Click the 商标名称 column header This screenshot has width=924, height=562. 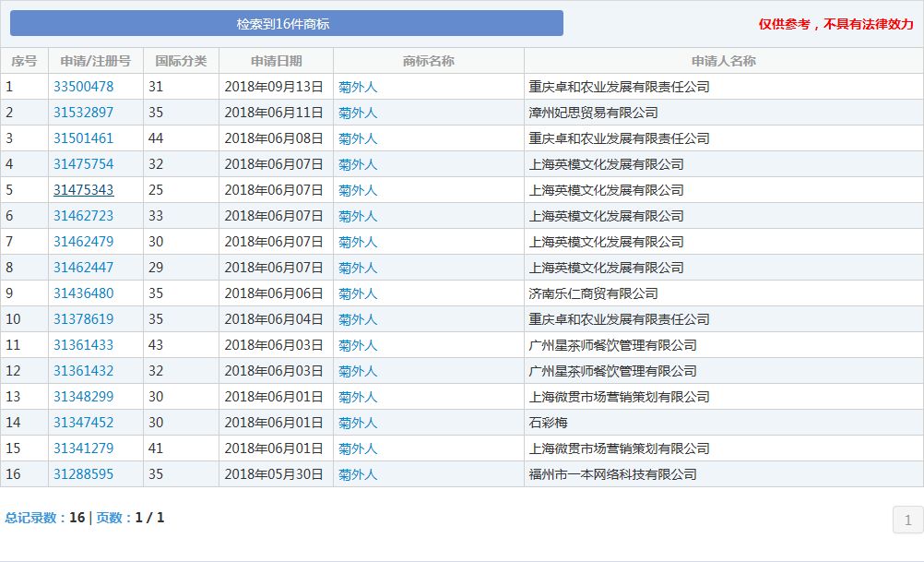pyautogui.click(x=429, y=61)
